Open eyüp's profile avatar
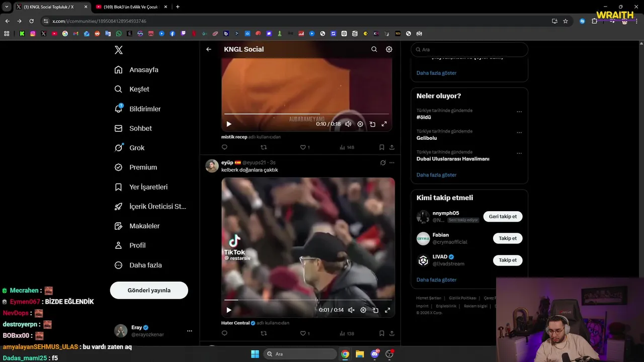644x362 pixels. click(x=212, y=166)
